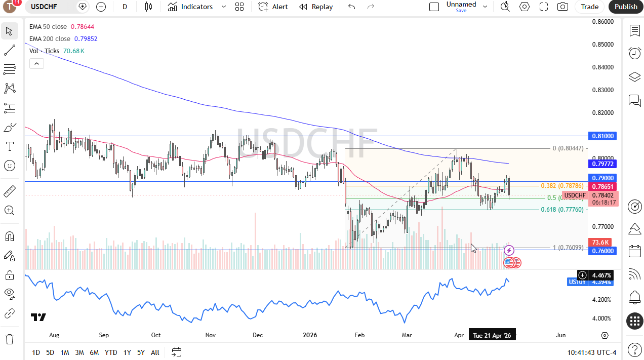Click the 0.79000 horizontal line price label
This screenshot has height=360, width=644.
pos(602,178)
